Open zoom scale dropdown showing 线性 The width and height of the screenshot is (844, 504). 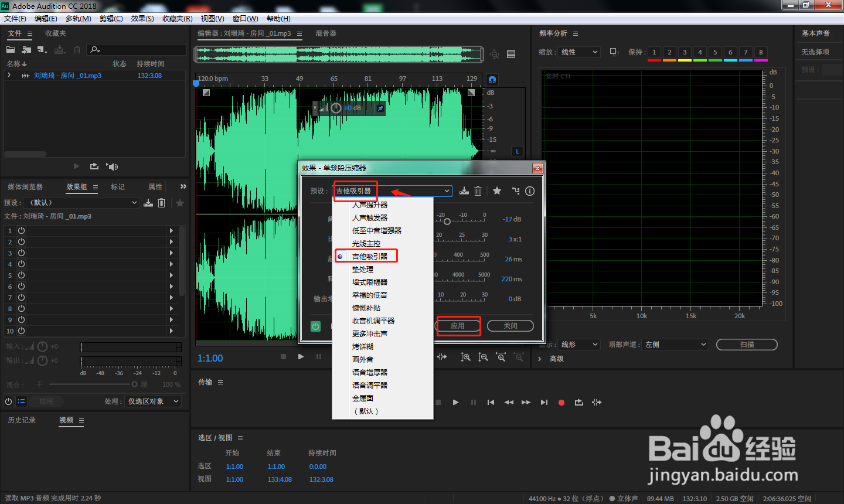coord(579,52)
